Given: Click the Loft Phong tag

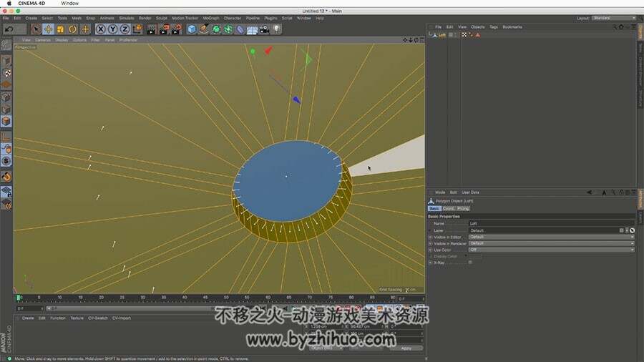Looking at the screenshot, I should click(471, 35).
